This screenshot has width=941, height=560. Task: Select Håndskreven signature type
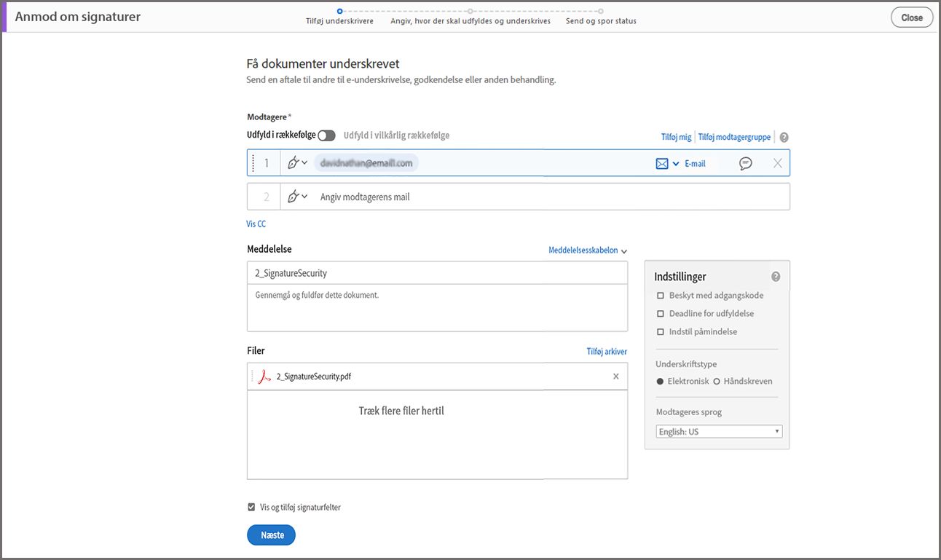716,382
